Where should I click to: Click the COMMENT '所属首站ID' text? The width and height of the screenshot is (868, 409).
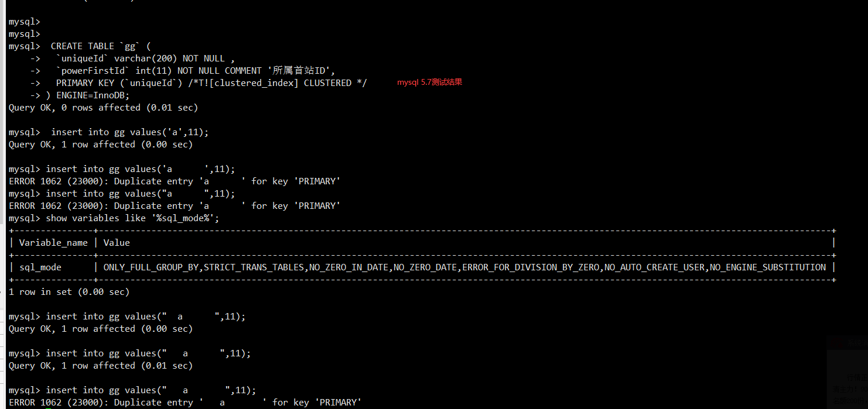click(x=279, y=71)
